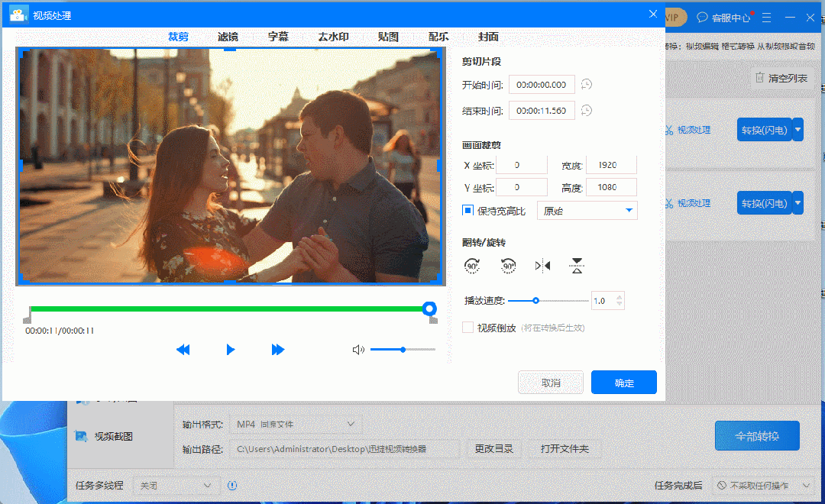Click the video preview crop area
825x504 pixels.
[x=230, y=166]
